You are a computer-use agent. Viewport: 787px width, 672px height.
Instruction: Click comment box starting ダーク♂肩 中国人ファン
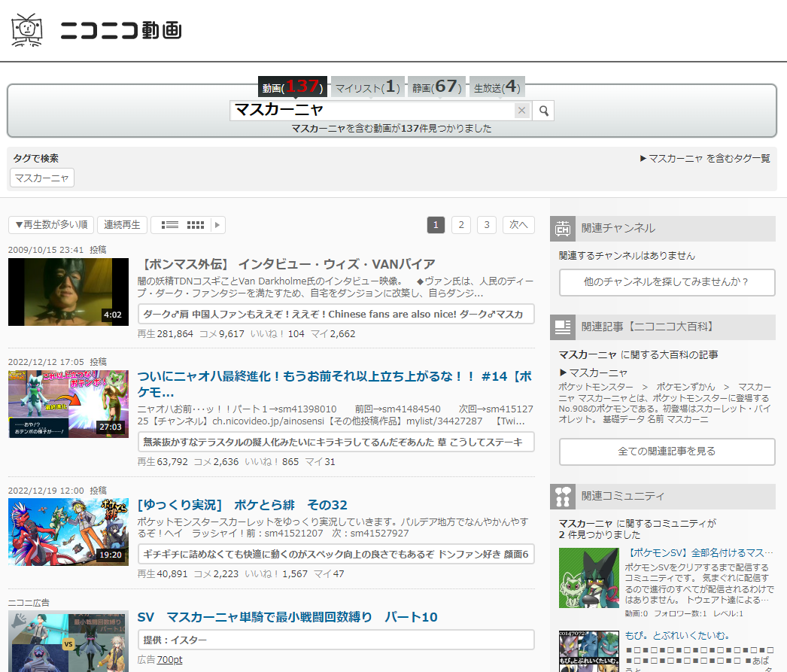coord(336,314)
